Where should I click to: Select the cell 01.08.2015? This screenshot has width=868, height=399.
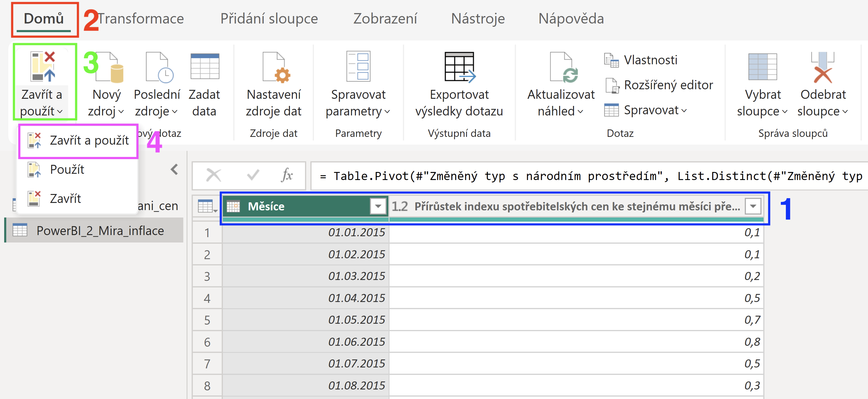click(x=306, y=385)
